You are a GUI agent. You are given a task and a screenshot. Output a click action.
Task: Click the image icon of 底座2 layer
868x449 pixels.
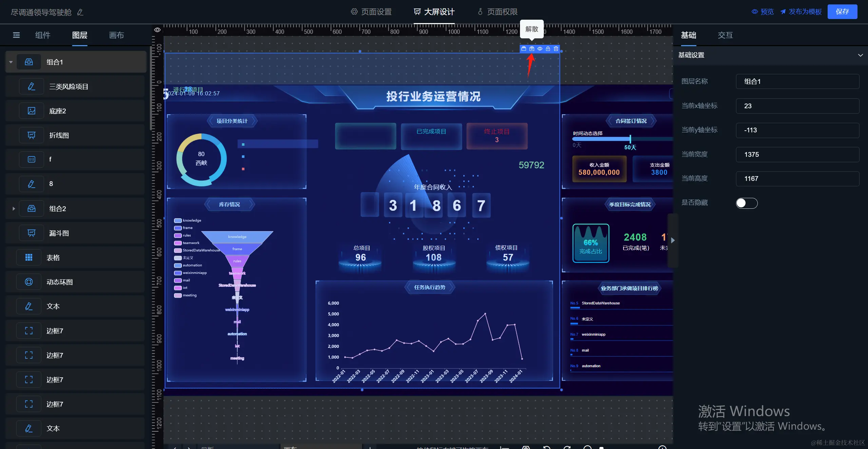(32, 111)
